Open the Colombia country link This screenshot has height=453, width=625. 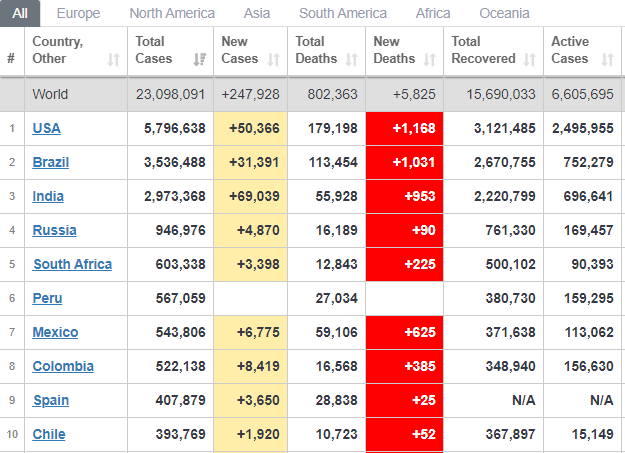click(x=63, y=366)
